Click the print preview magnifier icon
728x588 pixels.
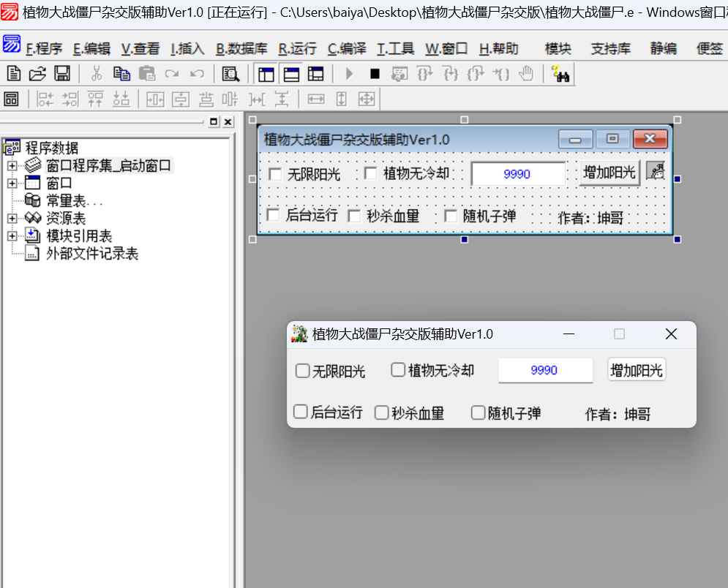(230, 74)
